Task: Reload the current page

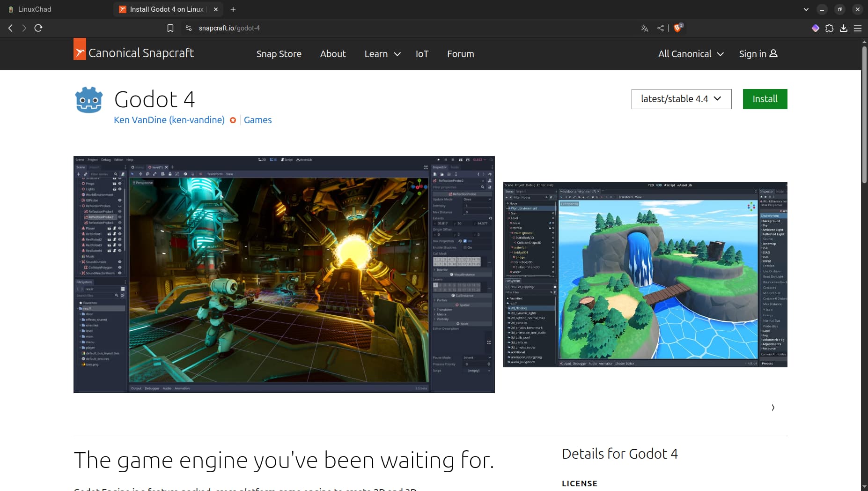Action: click(x=38, y=28)
